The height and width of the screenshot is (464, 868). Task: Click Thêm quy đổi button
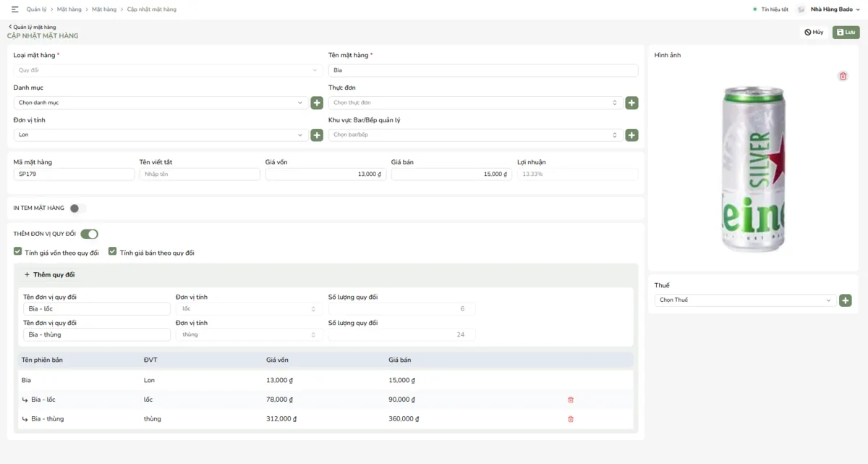[49, 274]
